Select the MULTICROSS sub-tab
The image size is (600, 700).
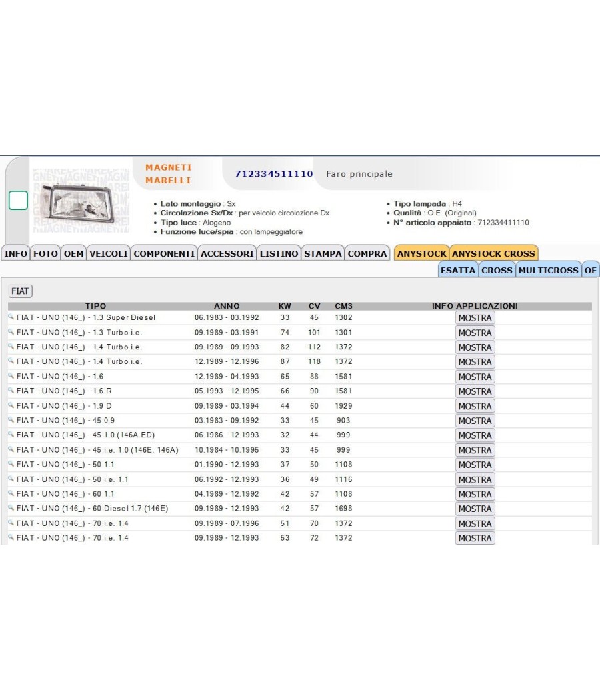[x=548, y=270]
